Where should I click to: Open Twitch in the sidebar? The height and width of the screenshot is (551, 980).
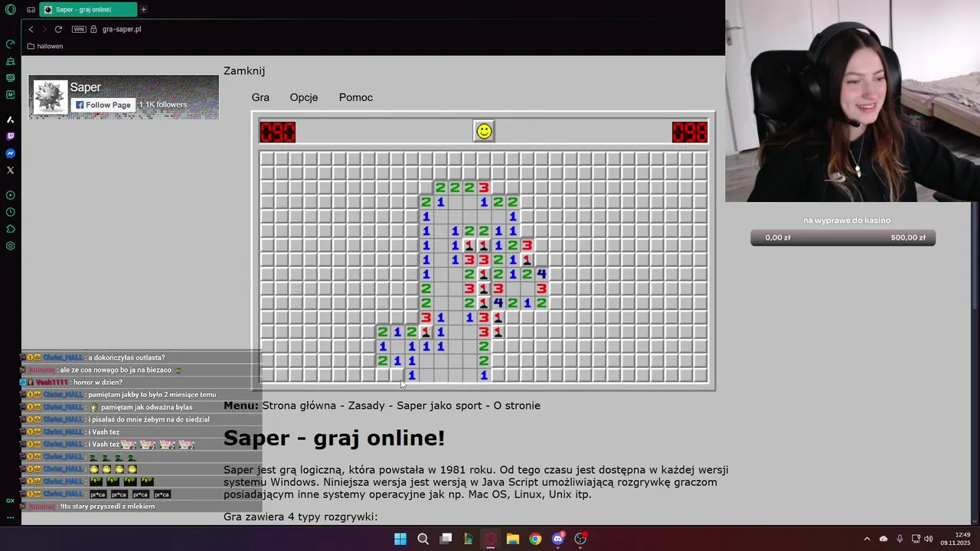coord(10,136)
